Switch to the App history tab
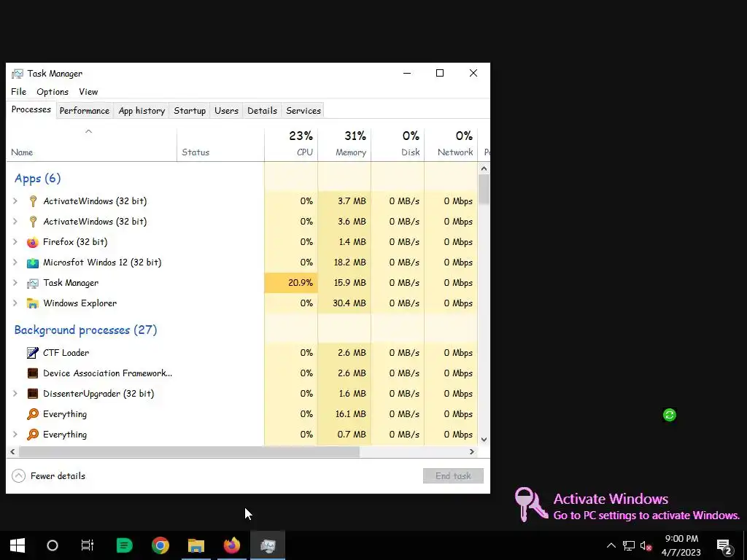 (x=142, y=111)
